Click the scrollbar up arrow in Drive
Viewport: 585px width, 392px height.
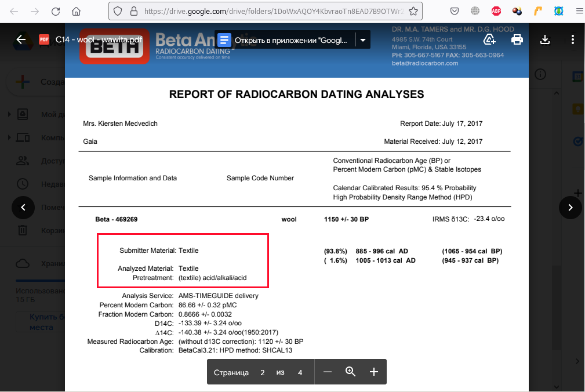click(x=556, y=93)
